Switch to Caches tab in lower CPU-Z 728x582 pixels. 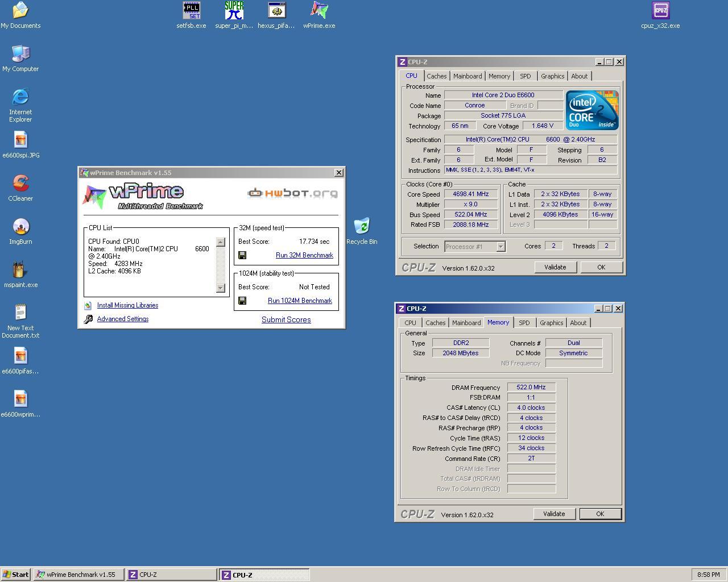pos(436,323)
